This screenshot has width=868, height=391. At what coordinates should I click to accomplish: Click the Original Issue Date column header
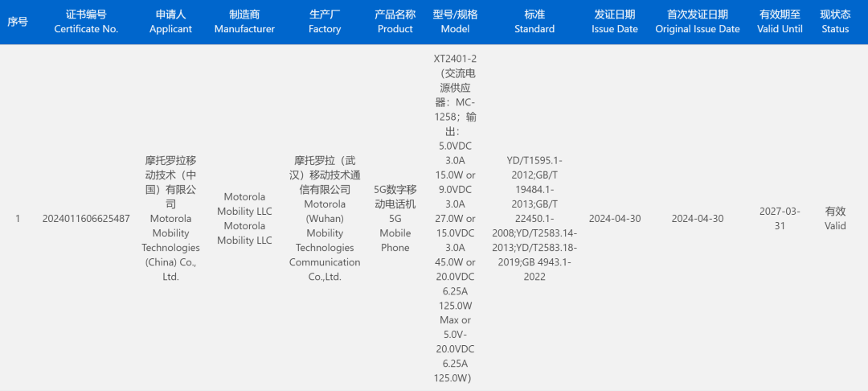tap(698, 23)
